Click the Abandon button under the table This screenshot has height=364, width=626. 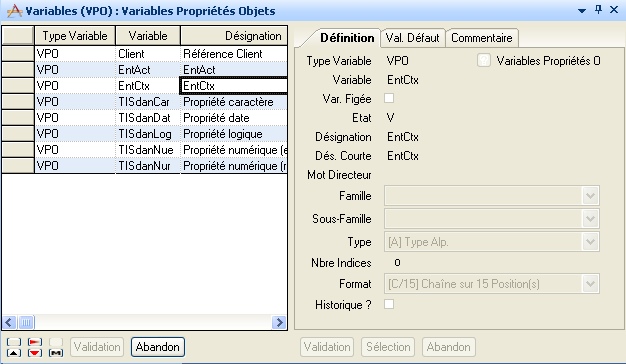pyautogui.click(x=158, y=347)
